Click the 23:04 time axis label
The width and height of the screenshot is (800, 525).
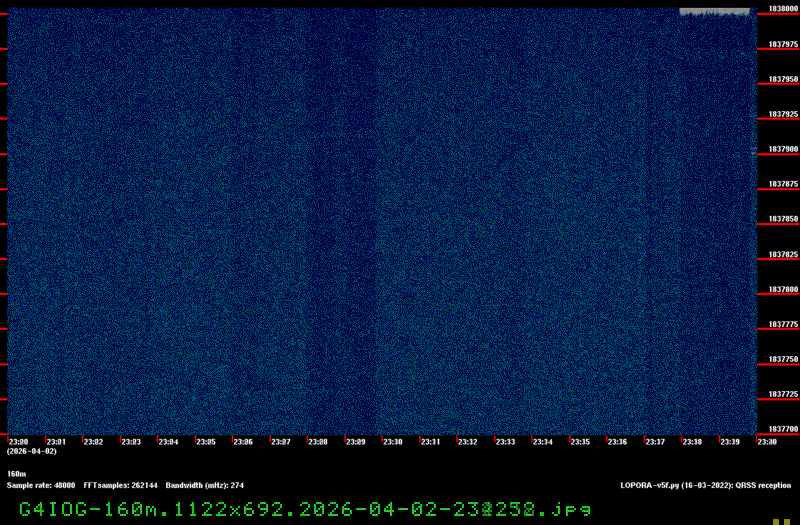coord(168,442)
